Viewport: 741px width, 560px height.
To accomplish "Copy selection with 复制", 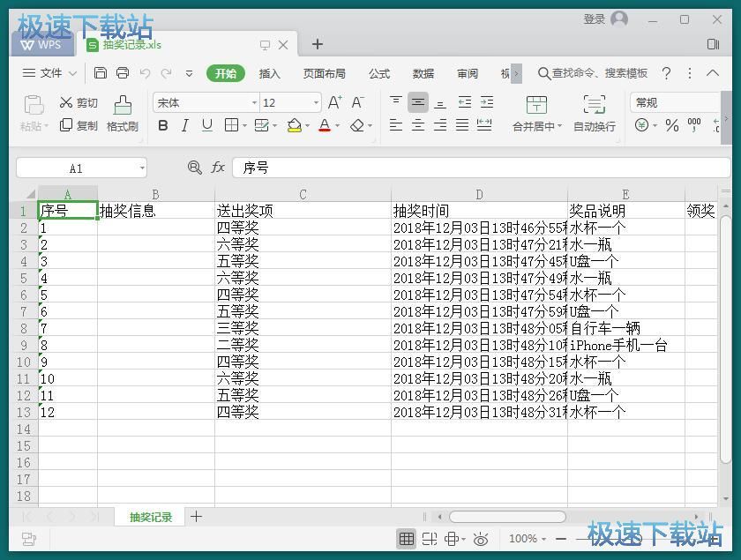I will click(x=79, y=125).
